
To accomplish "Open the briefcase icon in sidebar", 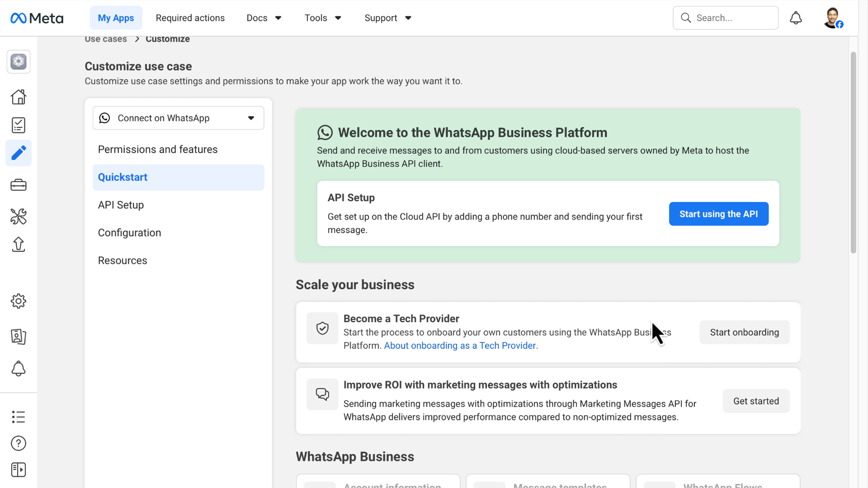I will click(19, 185).
